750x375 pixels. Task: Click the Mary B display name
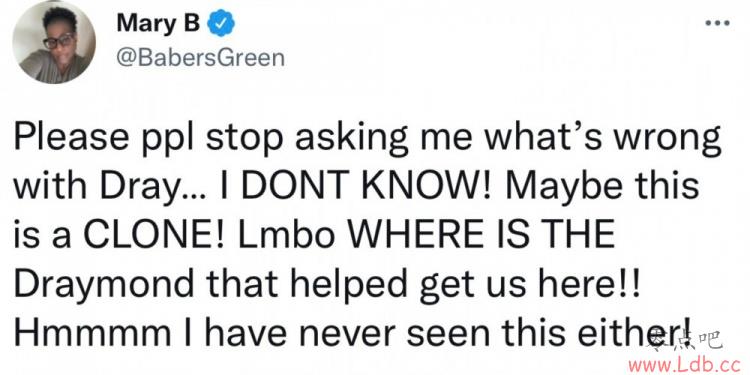point(158,24)
